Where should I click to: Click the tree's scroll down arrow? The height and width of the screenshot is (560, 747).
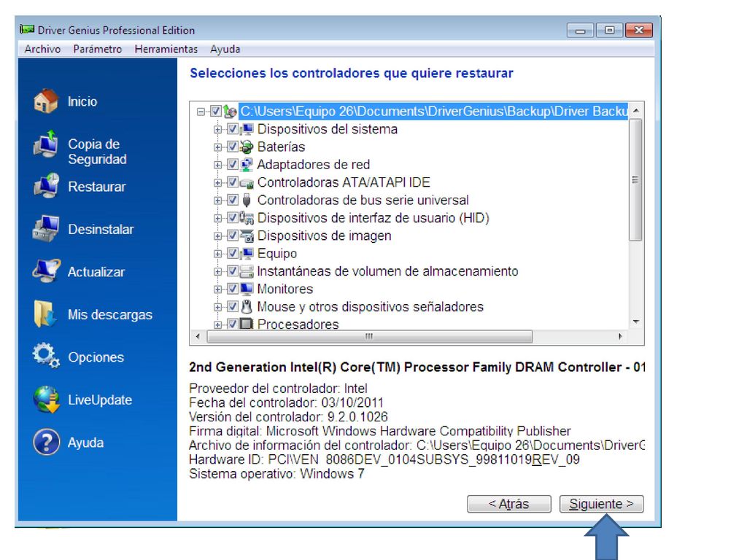coord(635,322)
